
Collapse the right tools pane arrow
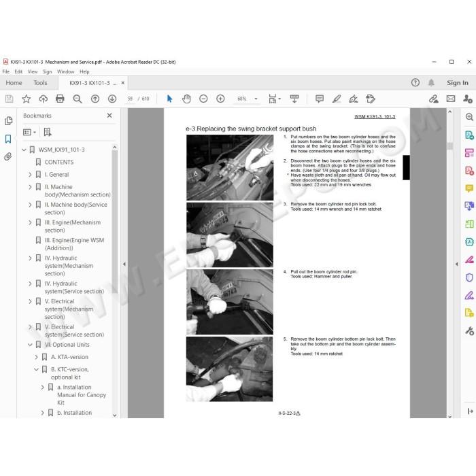(x=456, y=264)
